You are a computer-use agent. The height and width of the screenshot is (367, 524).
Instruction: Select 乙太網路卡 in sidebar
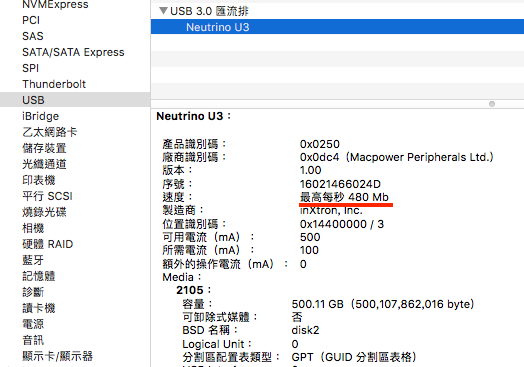coord(49,132)
